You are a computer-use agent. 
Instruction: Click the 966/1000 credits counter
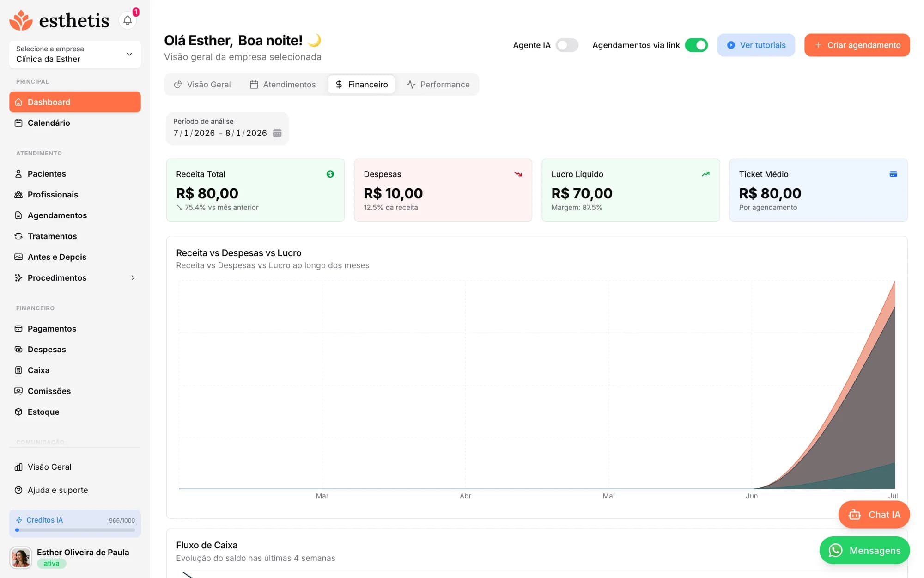122,520
